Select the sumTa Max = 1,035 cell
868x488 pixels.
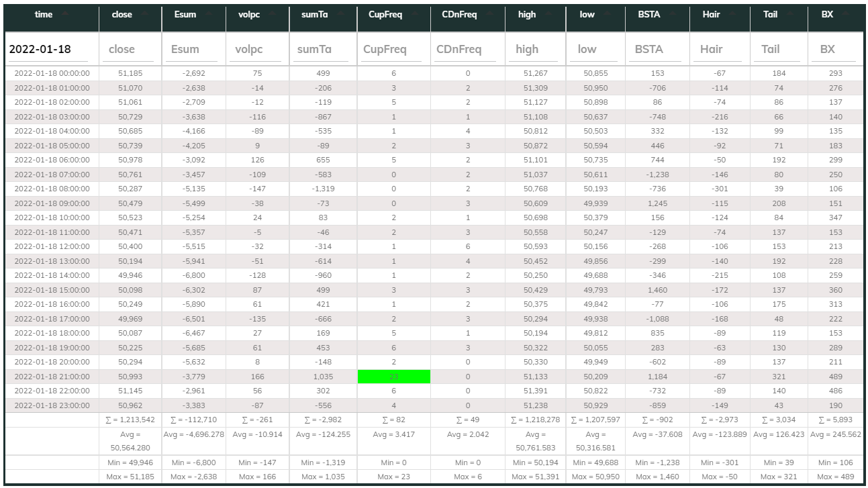[x=323, y=477]
